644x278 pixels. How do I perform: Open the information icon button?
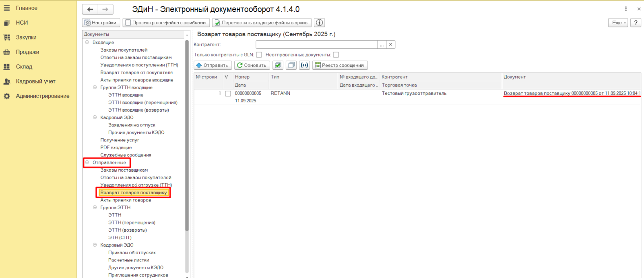319,23
